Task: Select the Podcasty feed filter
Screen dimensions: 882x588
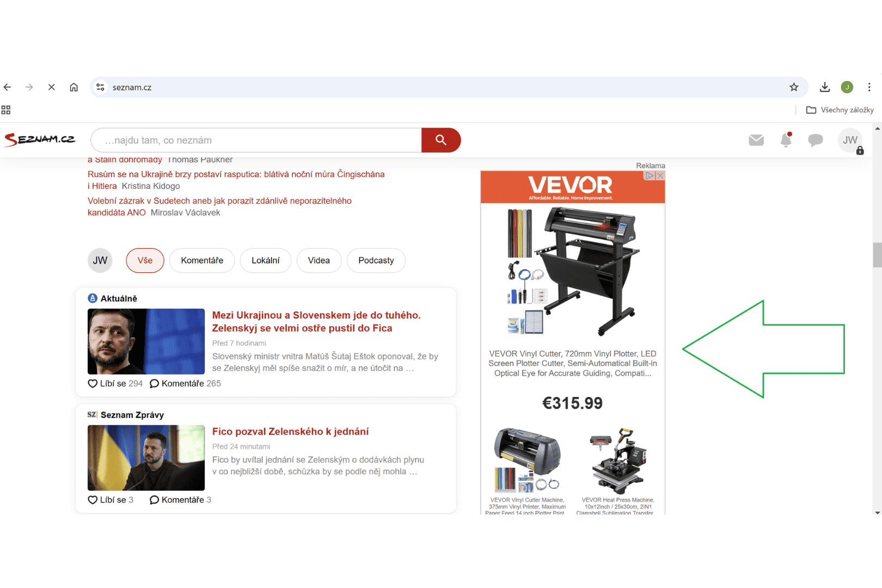Action: (376, 260)
